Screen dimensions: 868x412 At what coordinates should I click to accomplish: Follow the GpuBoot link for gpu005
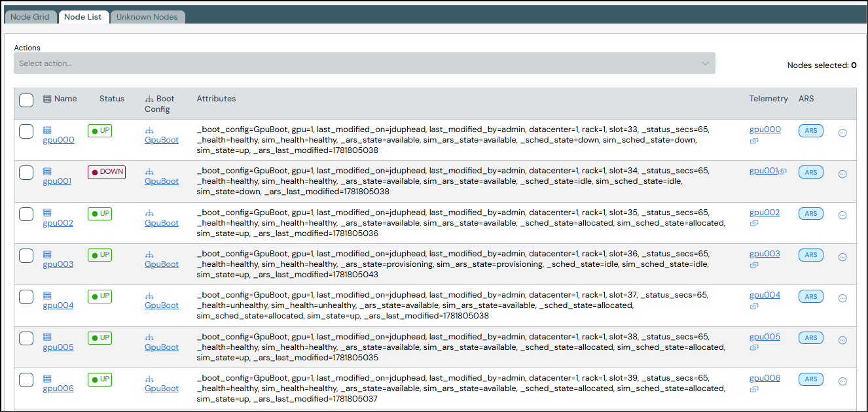coord(162,347)
